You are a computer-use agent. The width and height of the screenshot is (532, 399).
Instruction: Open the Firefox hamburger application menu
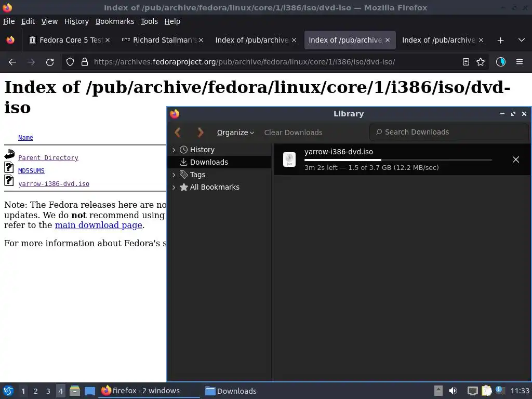pos(520,62)
